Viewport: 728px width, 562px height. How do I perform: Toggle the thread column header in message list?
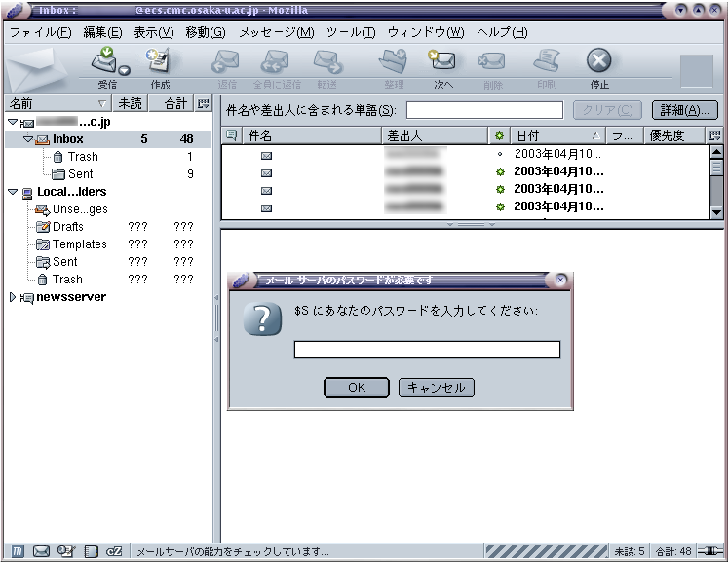point(231,135)
